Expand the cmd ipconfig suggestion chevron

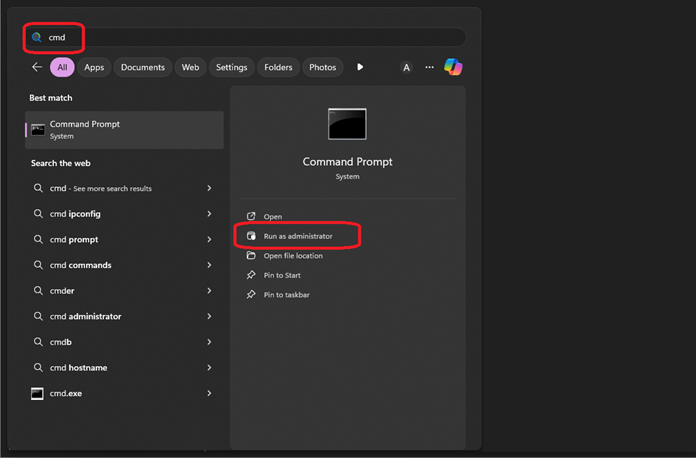click(209, 214)
